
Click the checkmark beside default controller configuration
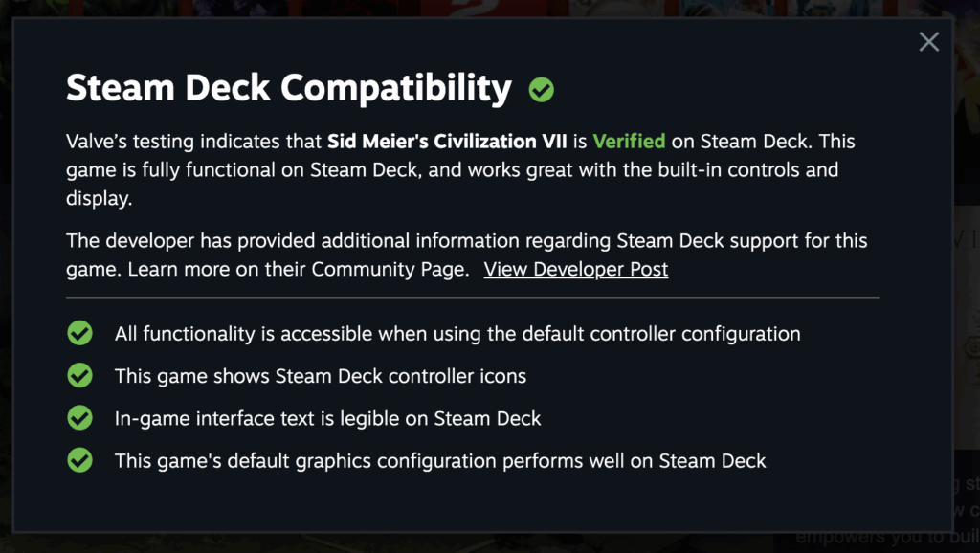[x=79, y=334]
